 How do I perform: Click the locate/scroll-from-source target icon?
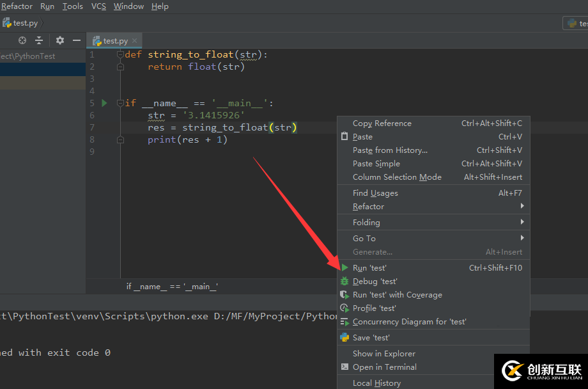tap(22, 40)
